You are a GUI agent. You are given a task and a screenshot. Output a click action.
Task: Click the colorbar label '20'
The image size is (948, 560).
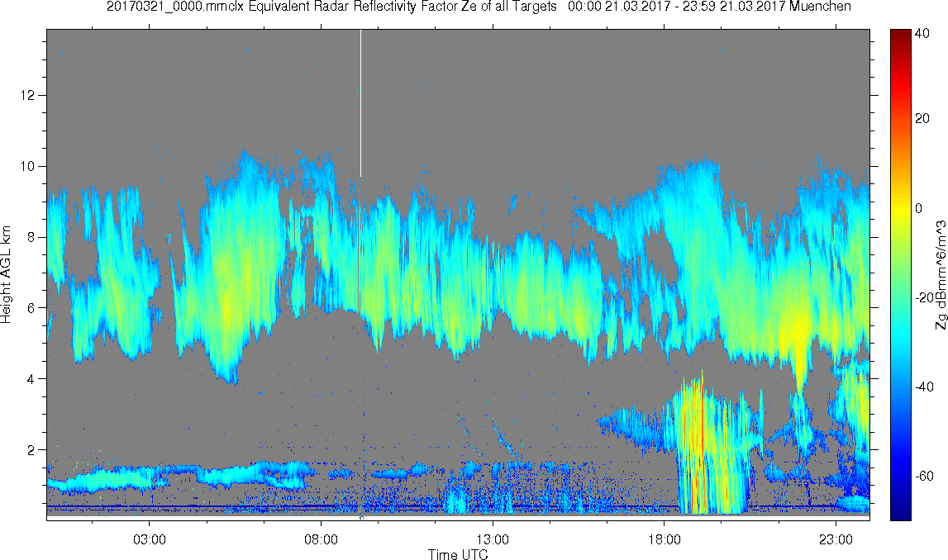pyautogui.click(x=922, y=118)
